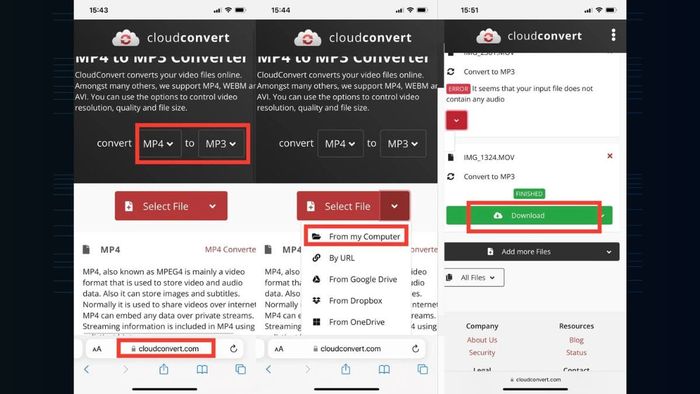This screenshot has height=394, width=700.
Task: Open About Us link
Action: point(482,340)
